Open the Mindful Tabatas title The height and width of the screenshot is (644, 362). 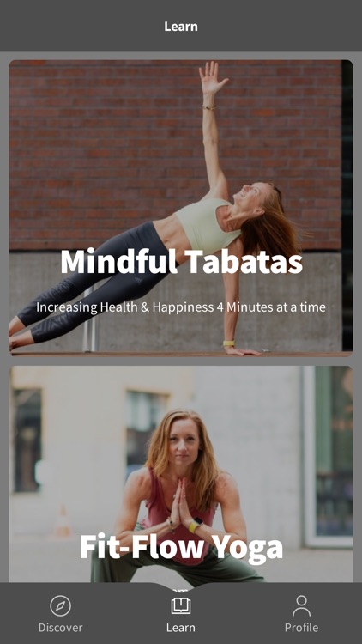pyautogui.click(x=181, y=262)
